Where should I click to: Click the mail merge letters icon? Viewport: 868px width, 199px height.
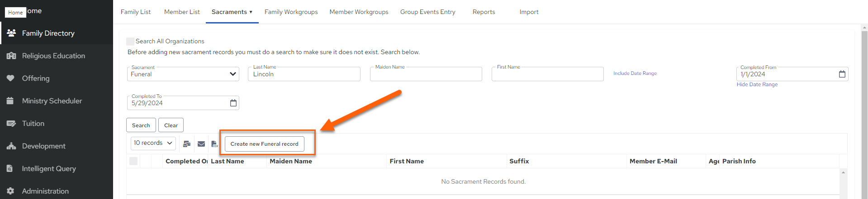(186, 144)
